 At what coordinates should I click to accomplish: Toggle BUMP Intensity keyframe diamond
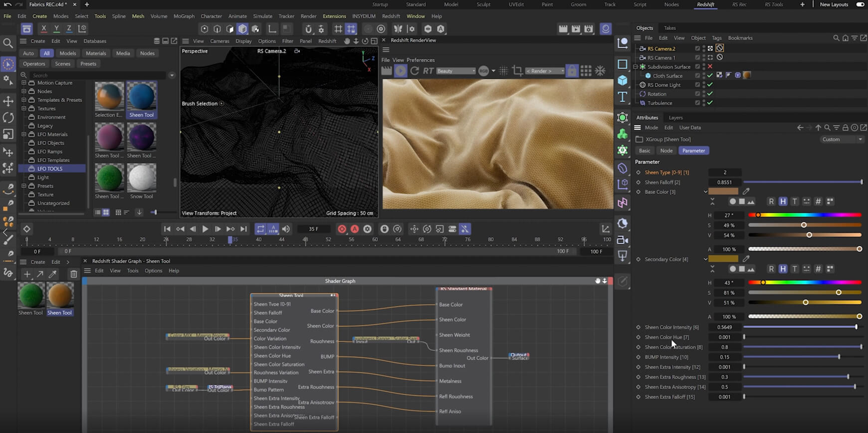point(638,357)
